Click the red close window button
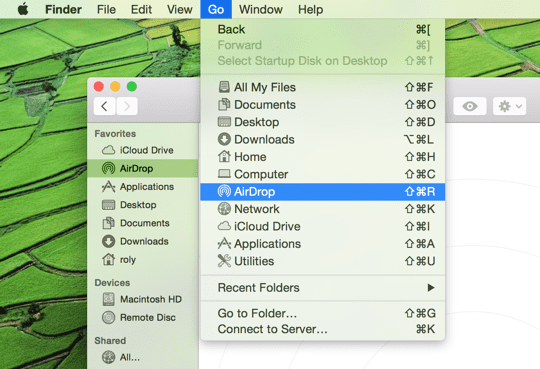The height and width of the screenshot is (369, 540). (x=99, y=86)
